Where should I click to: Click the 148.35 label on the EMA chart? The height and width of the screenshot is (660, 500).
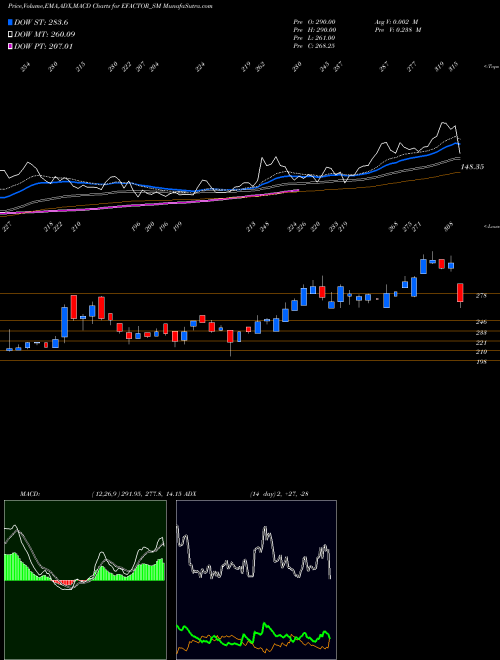[x=472, y=167]
